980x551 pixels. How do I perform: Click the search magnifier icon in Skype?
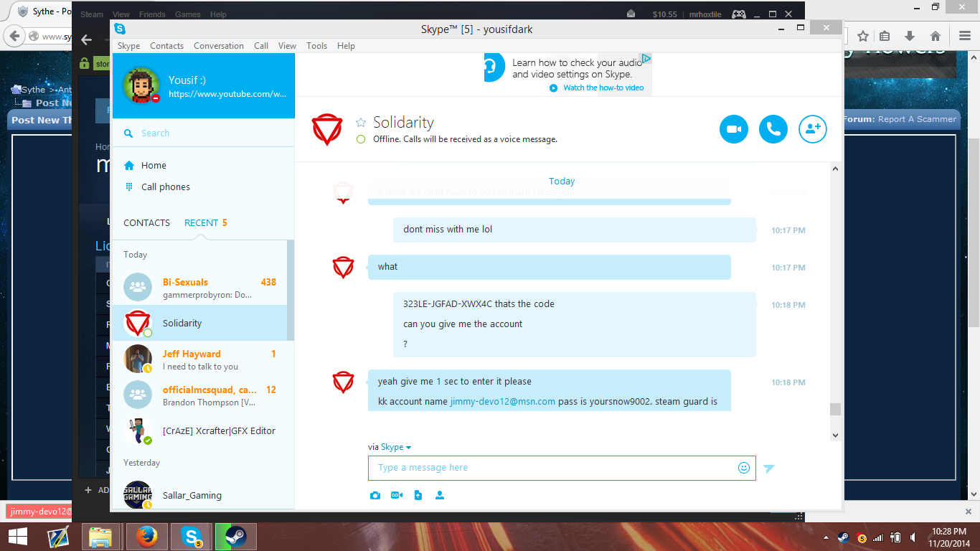tap(128, 133)
